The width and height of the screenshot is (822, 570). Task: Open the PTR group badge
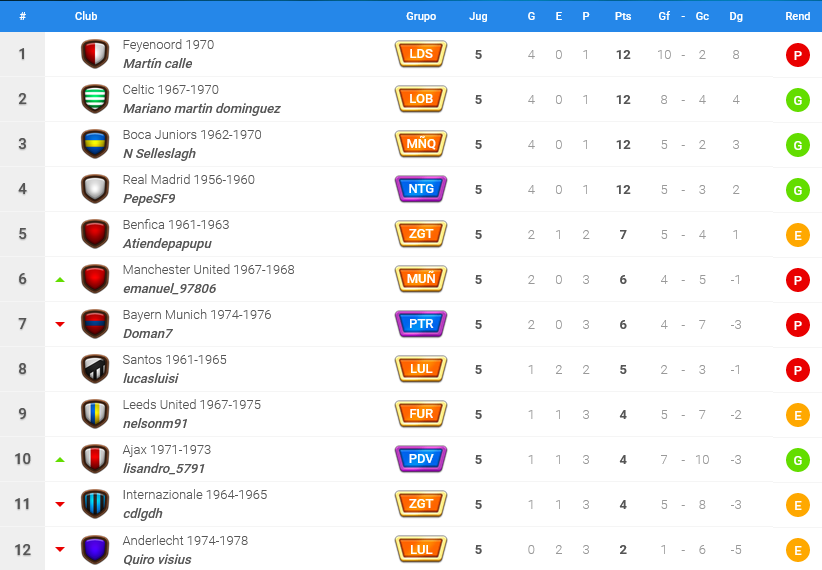pos(421,324)
